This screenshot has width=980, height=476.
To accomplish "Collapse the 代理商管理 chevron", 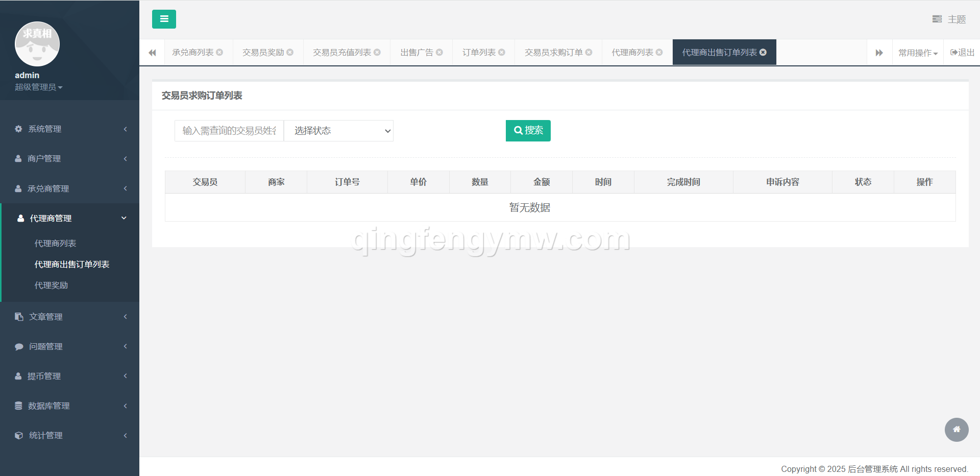I will [124, 218].
